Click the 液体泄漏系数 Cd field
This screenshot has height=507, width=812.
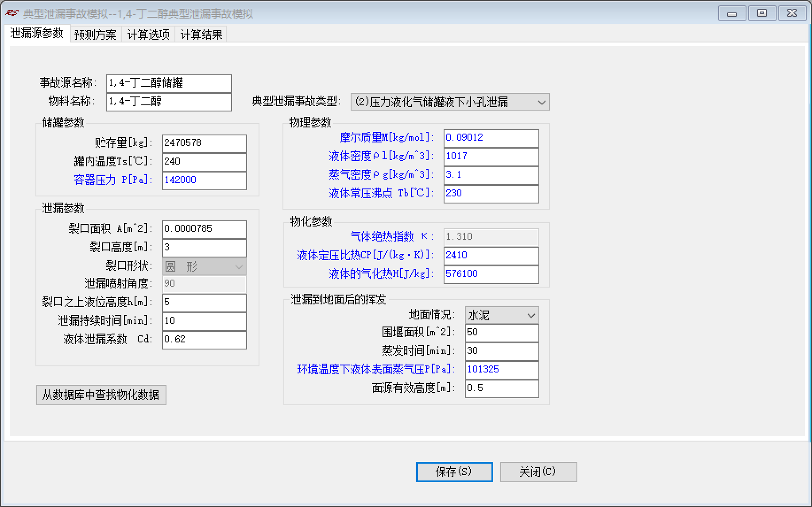tap(205, 340)
